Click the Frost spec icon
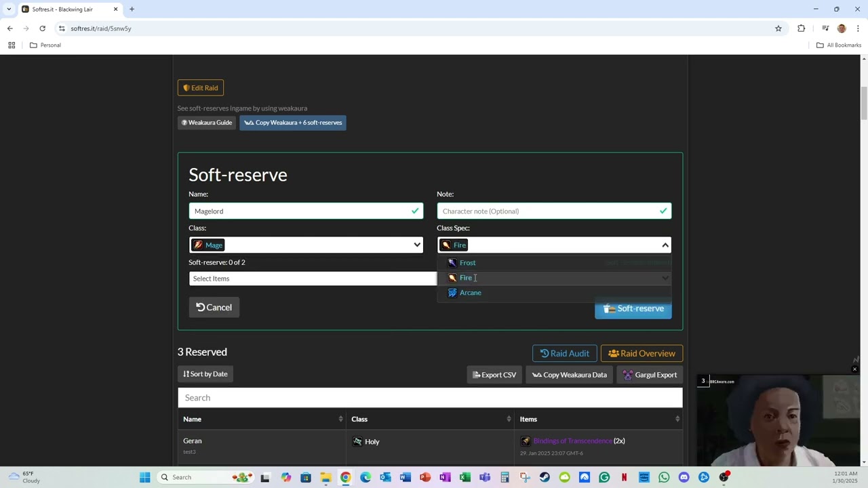 452,263
